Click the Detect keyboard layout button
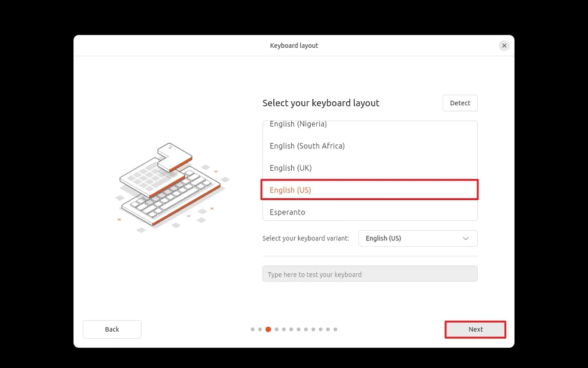This screenshot has height=368, width=588. 460,103
